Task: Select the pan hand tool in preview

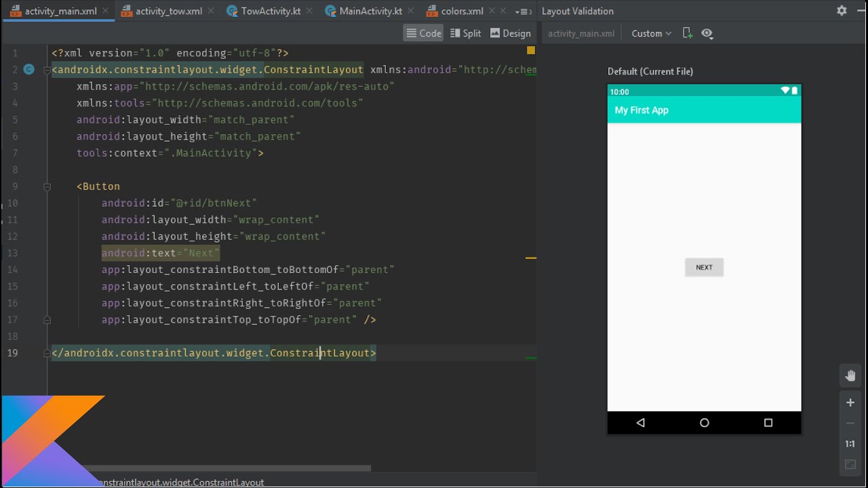Action: click(850, 375)
